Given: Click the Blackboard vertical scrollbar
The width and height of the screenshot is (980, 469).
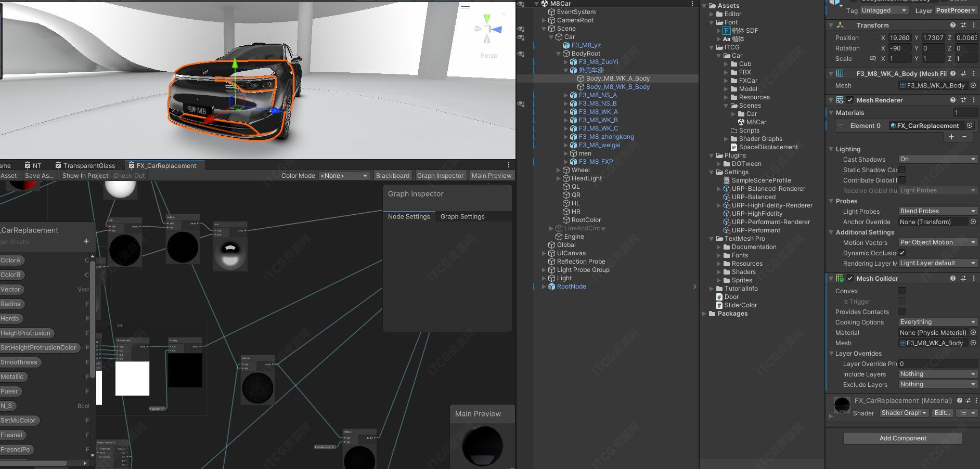Looking at the screenshot, I should click(x=93, y=320).
